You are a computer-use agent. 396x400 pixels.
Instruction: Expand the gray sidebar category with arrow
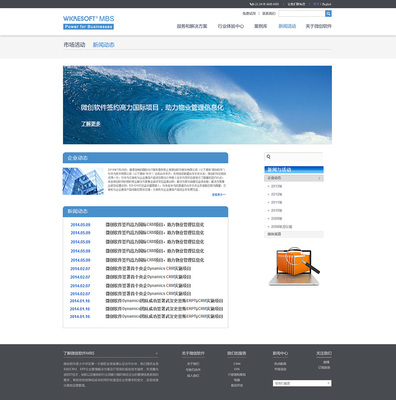[x=294, y=178]
